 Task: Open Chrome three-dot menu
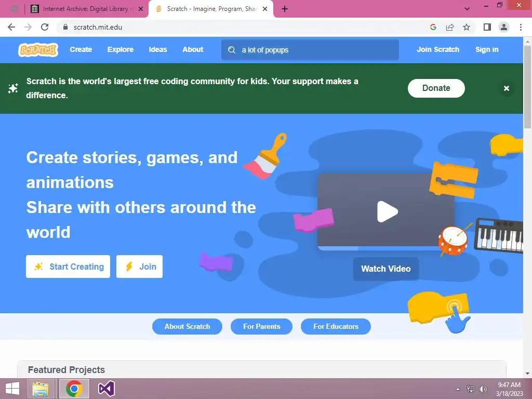point(521,27)
